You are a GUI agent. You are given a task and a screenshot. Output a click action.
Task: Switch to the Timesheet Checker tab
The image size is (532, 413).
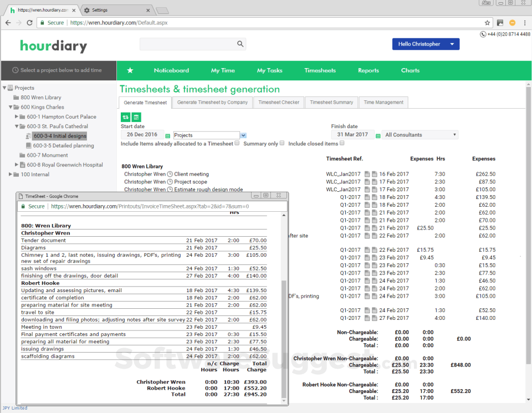point(279,102)
